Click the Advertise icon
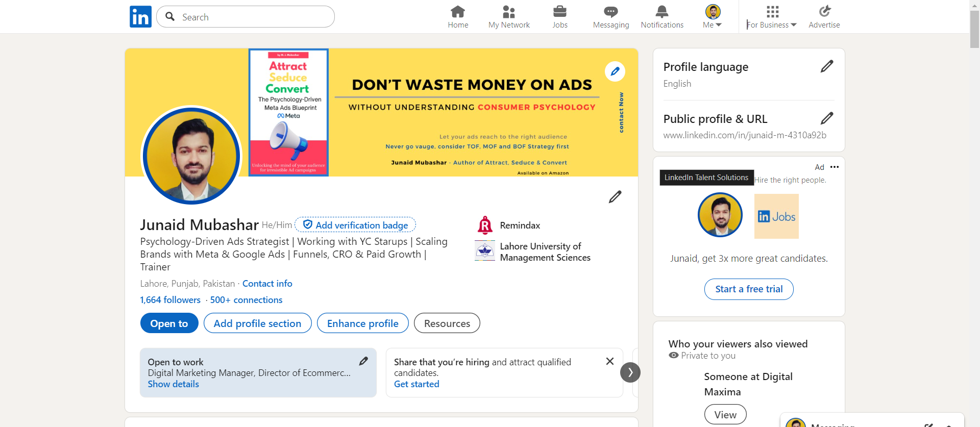 click(824, 17)
